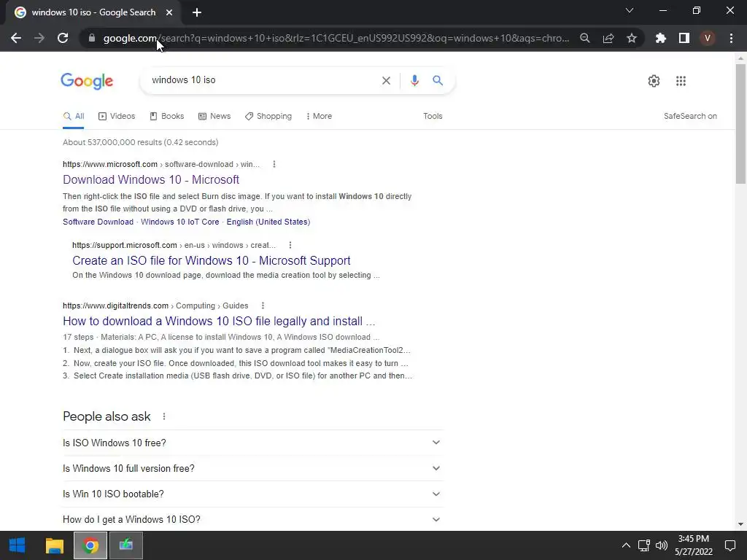View site information via the padlock icon
The height and width of the screenshot is (560, 747).
92,38
